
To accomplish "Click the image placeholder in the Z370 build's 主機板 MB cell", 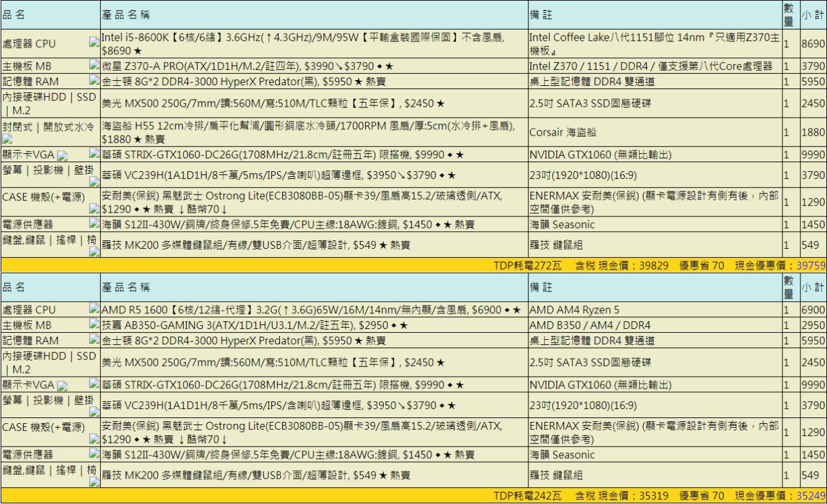I will (x=94, y=65).
